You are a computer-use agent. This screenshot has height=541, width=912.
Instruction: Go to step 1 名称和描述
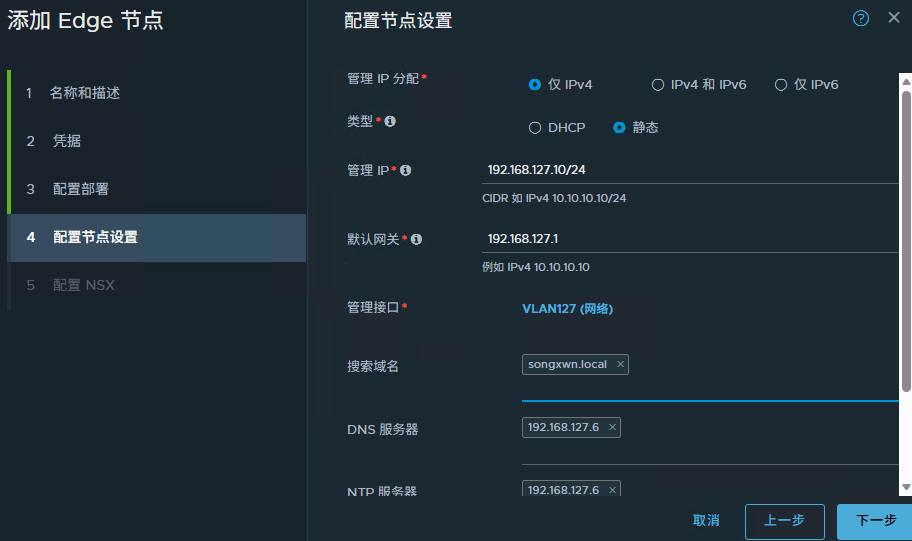(86, 93)
